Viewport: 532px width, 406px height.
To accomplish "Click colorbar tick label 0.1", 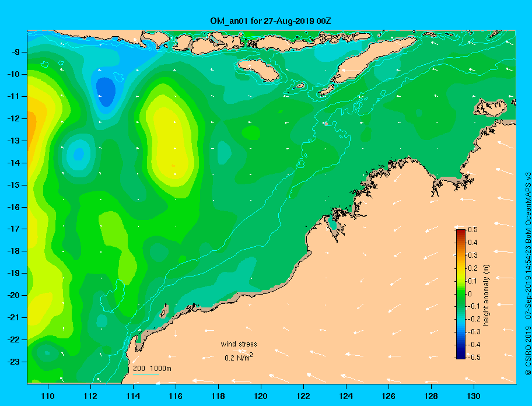I will (473, 281).
